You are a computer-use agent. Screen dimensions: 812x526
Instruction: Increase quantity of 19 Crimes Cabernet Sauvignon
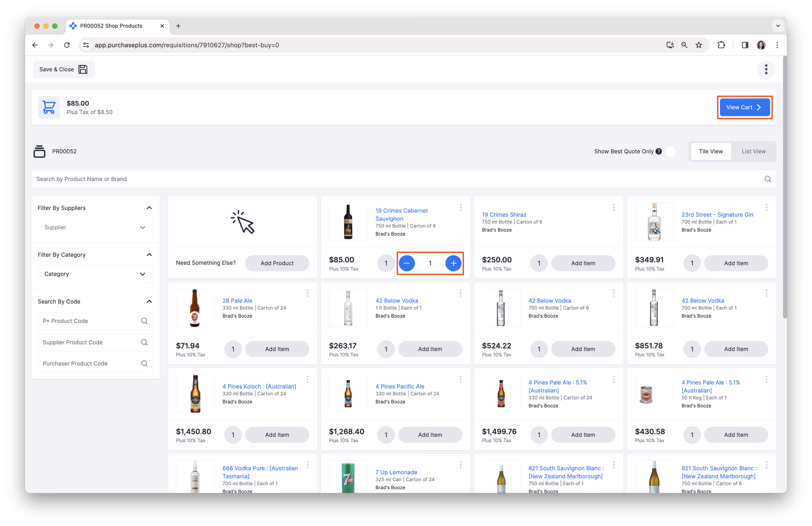pos(453,263)
